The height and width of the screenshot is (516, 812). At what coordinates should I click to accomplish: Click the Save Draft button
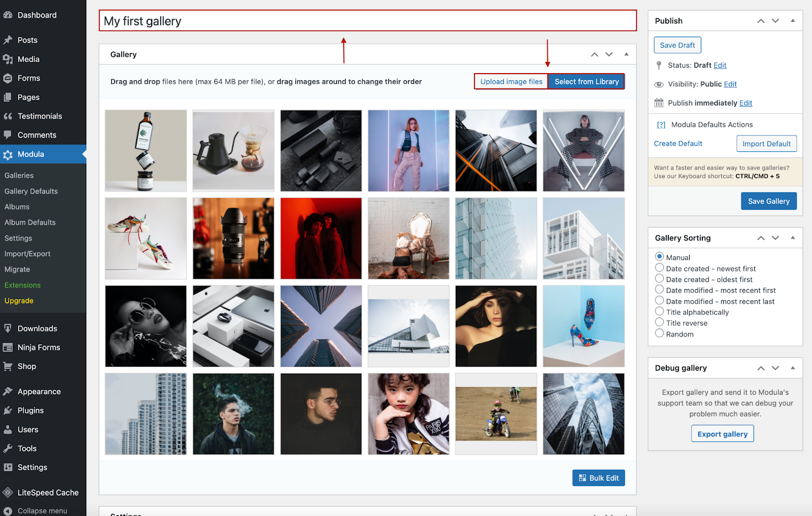coord(678,45)
